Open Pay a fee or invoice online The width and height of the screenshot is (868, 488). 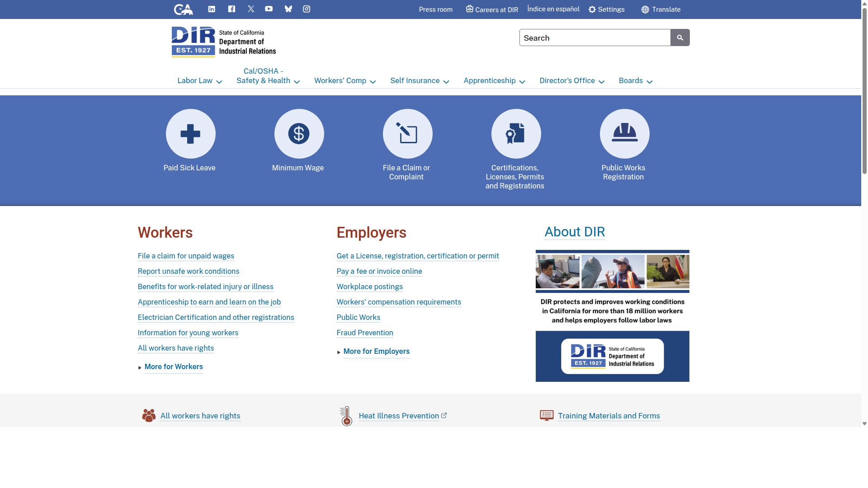[x=379, y=271]
